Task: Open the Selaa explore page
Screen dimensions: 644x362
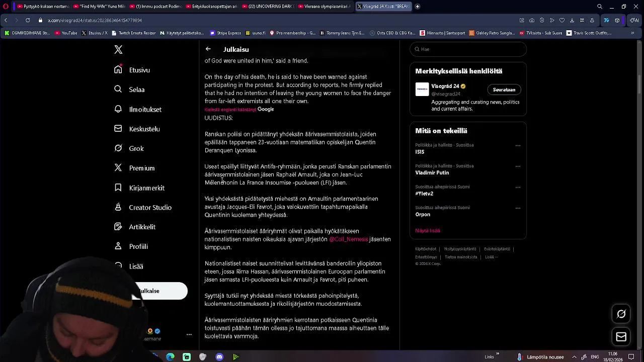Action: (x=129, y=89)
